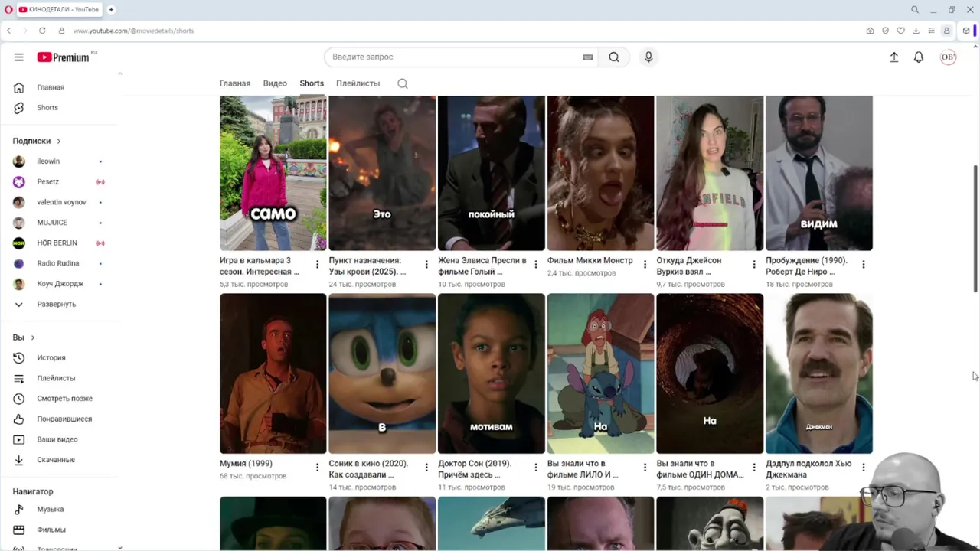Click the page vertical scrollbar
The image size is (980, 551).
tap(975, 228)
